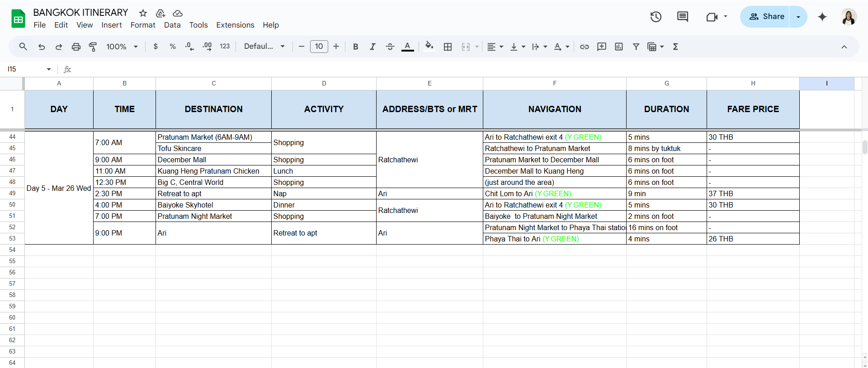
Task: Open the Google Sheets home icon
Action: 18,19
